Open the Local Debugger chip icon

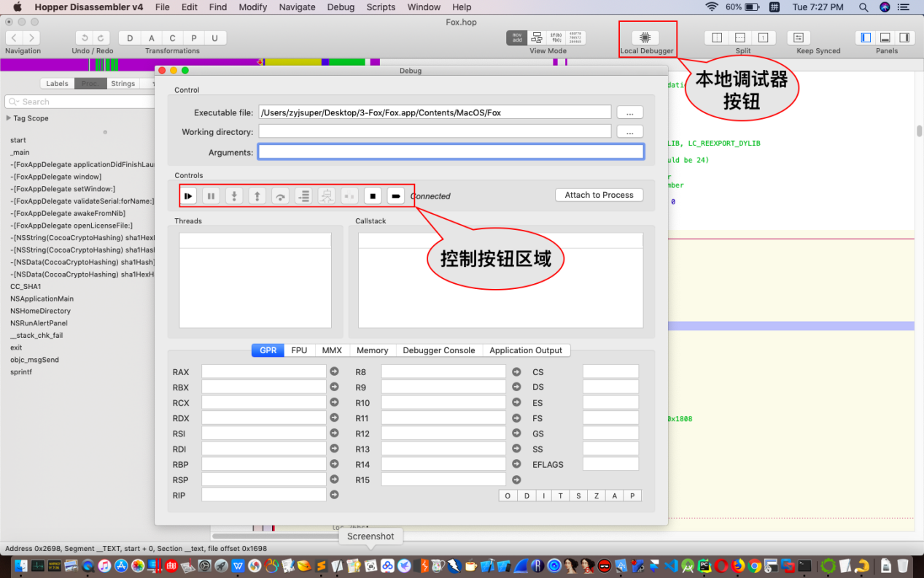[645, 37]
